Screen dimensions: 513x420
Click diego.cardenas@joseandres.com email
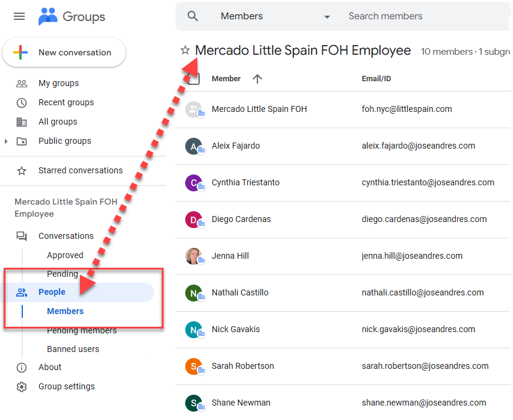coord(424,219)
